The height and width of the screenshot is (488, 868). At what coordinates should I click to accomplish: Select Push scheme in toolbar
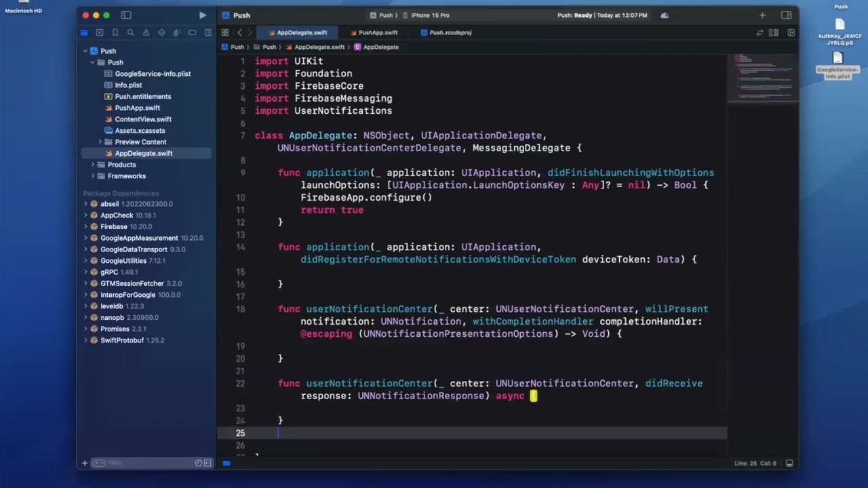381,15
